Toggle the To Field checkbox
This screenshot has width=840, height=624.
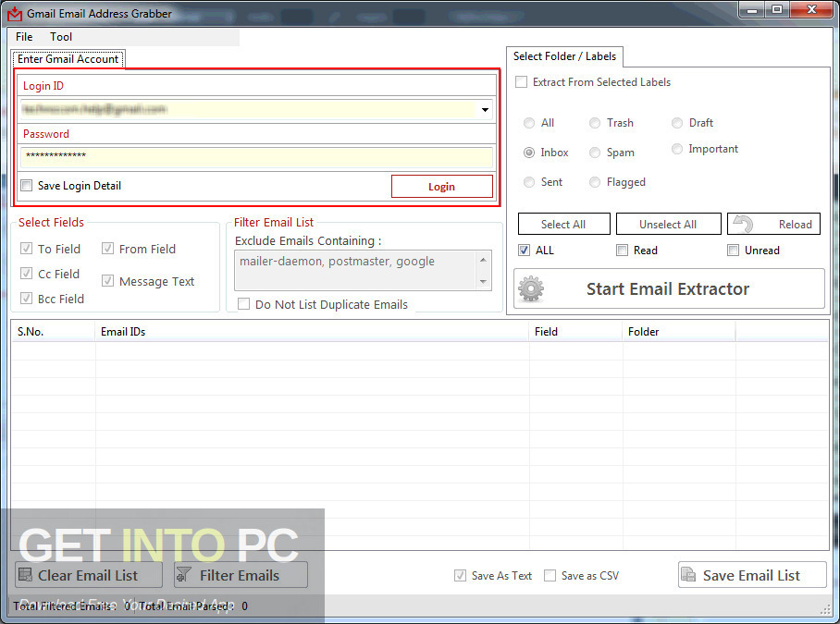tap(26, 249)
